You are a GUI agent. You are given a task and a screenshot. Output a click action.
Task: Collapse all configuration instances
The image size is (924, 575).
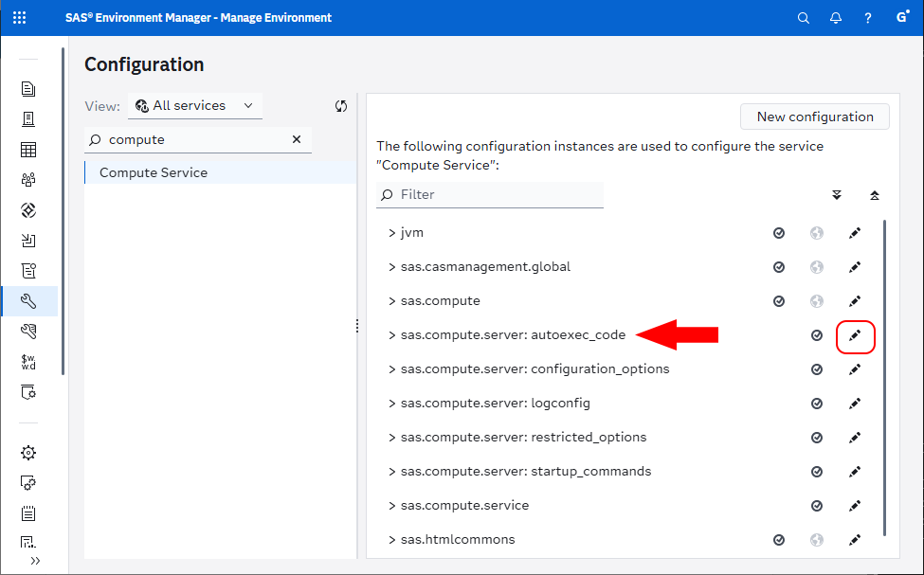click(x=875, y=195)
